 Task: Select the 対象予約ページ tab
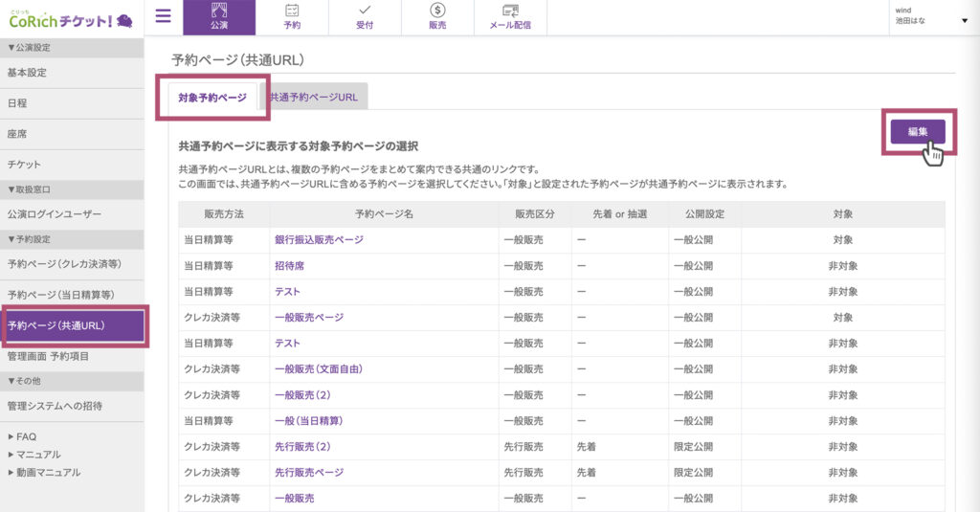click(x=212, y=98)
